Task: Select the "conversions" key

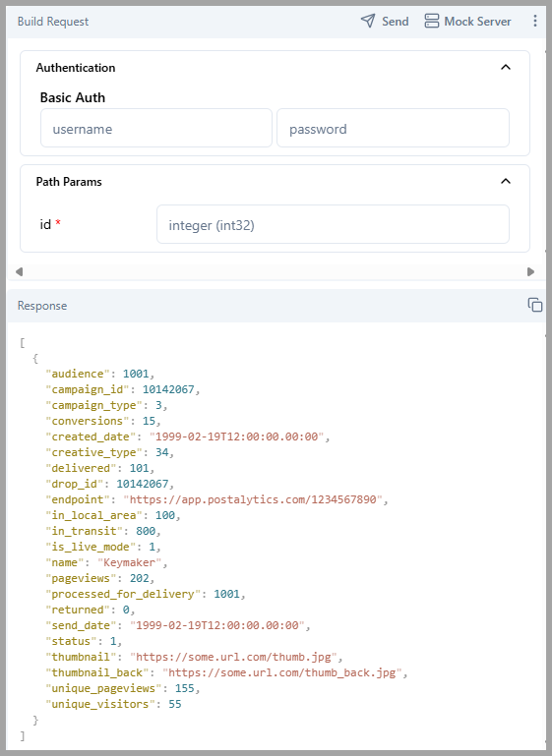Action: coord(88,421)
